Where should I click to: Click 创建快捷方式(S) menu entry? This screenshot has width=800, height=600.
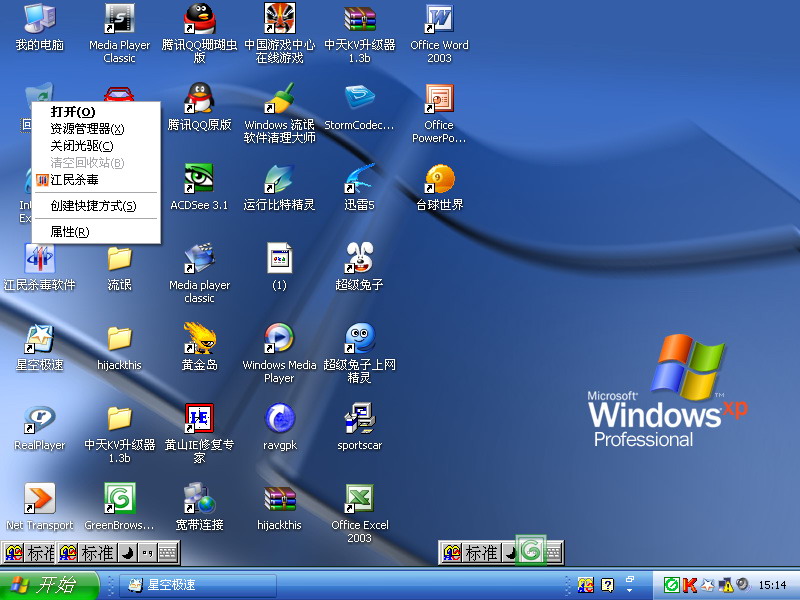point(93,206)
